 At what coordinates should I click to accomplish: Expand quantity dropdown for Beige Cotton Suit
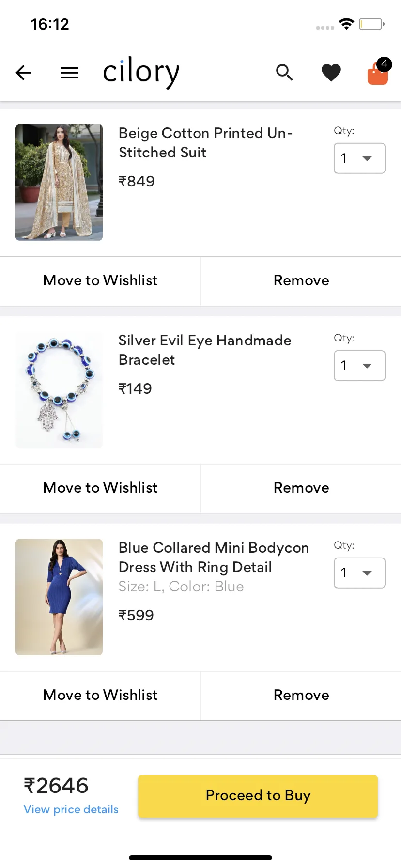pyautogui.click(x=359, y=158)
